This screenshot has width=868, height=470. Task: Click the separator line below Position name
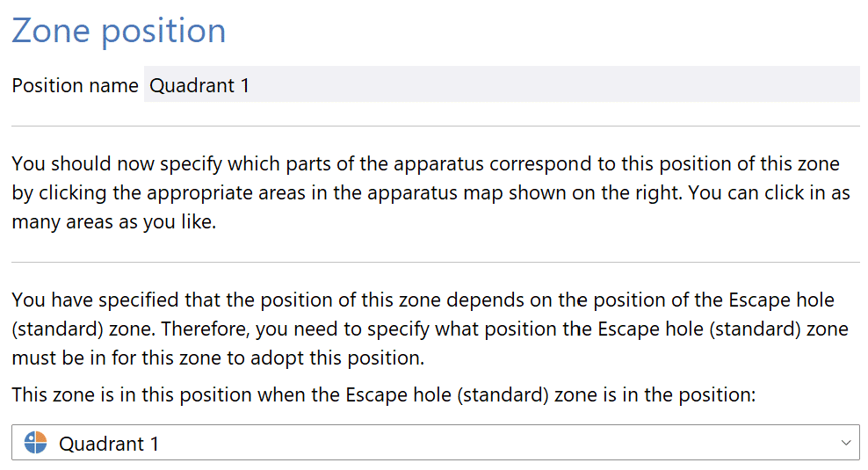(x=436, y=127)
